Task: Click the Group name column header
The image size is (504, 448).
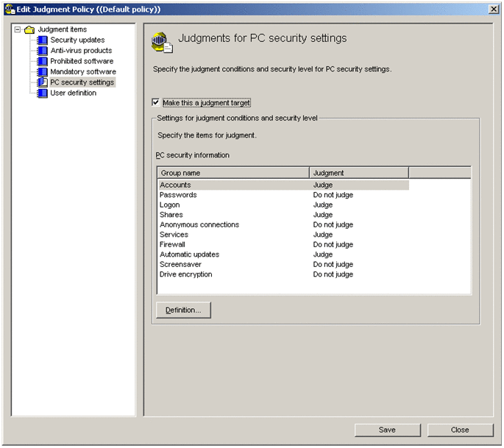Action: point(233,173)
